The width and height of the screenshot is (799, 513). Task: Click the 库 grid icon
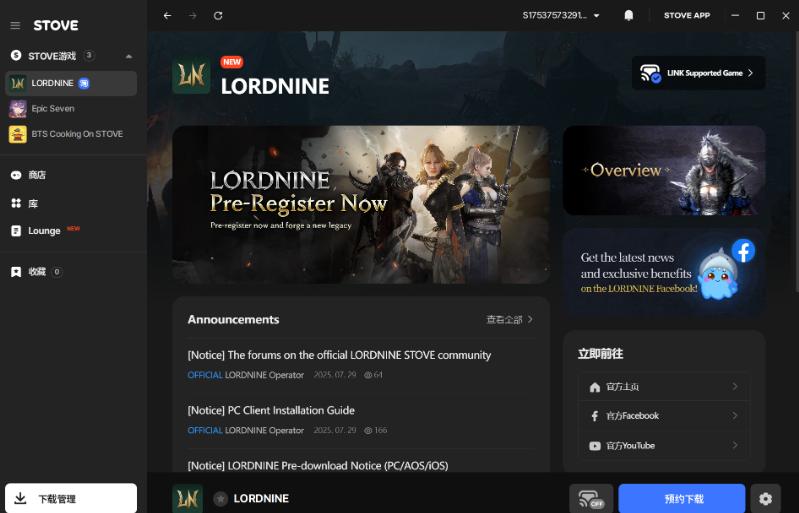coord(16,203)
